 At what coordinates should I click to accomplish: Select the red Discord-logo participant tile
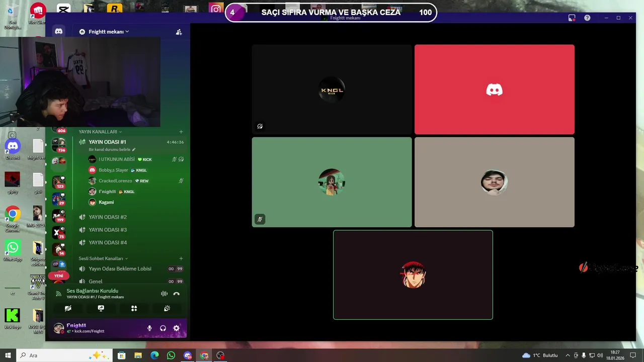point(495,89)
